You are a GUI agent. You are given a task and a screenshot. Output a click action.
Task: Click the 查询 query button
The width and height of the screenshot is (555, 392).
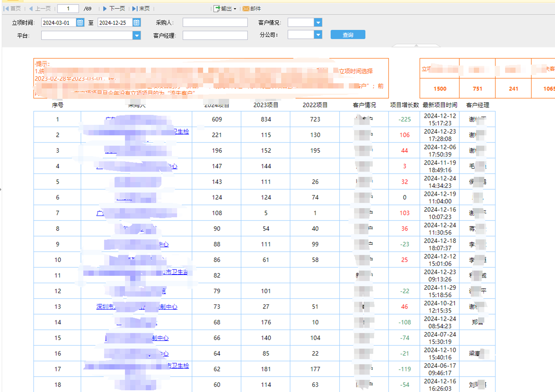pyautogui.click(x=348, y=35)
